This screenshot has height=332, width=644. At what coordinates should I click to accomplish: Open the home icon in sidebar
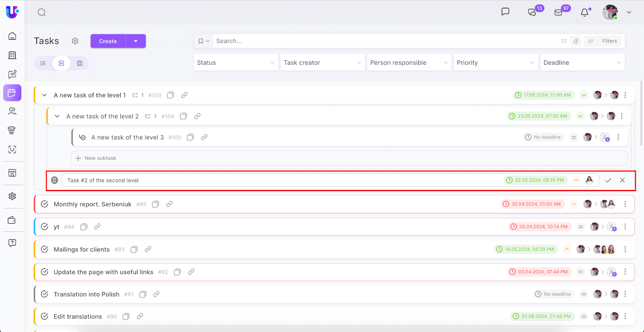pyautogui.click(x=12, y=36)
